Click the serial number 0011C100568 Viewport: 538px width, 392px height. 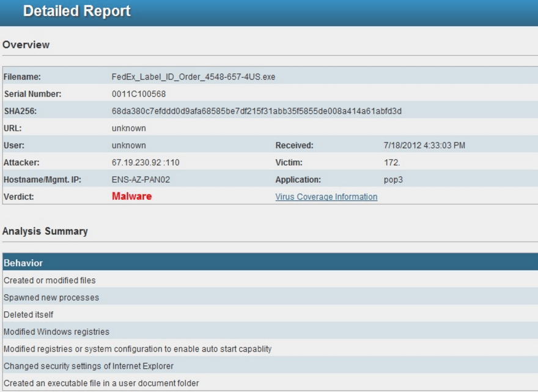pyautogui.click(x=139, y=94)
